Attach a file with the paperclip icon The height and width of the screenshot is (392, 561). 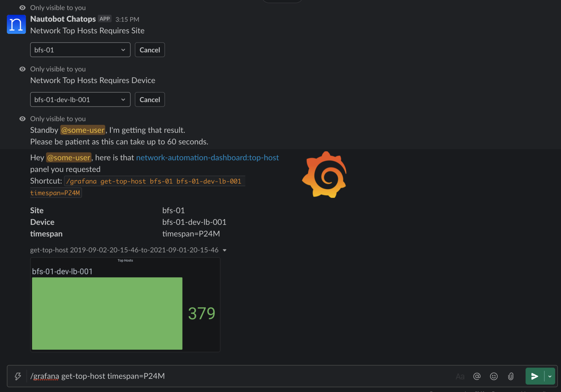point(511,376)
